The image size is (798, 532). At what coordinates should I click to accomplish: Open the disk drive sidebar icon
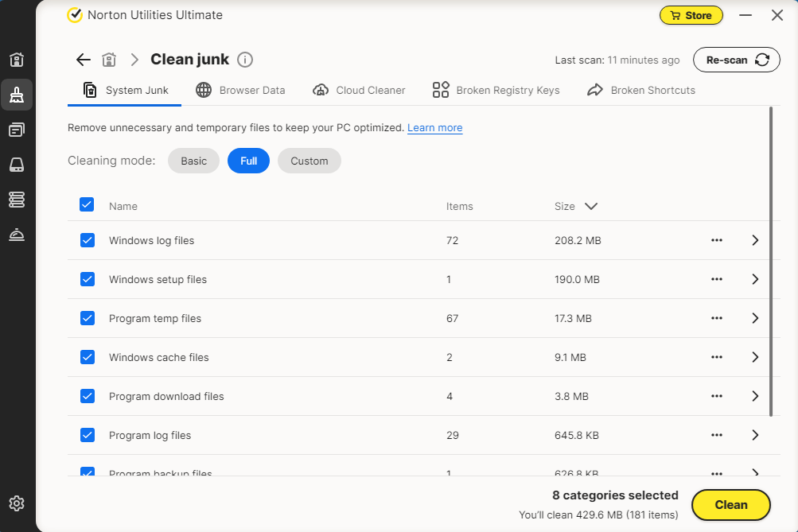[17, 165]
